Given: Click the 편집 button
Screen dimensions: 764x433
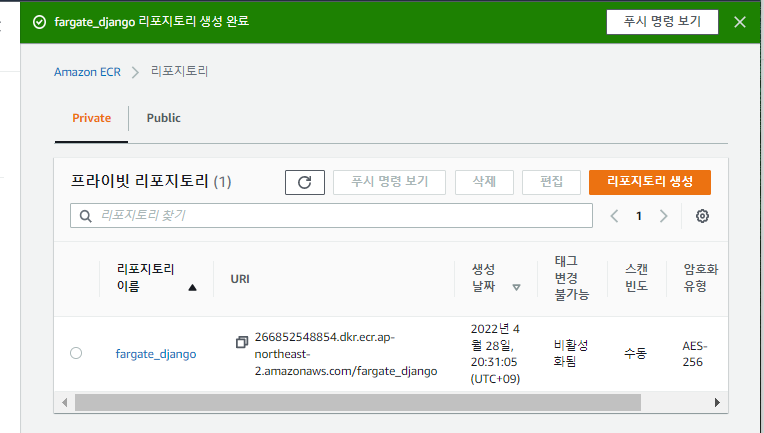Looking at the screenshot, I should click(x=551, y=182).
